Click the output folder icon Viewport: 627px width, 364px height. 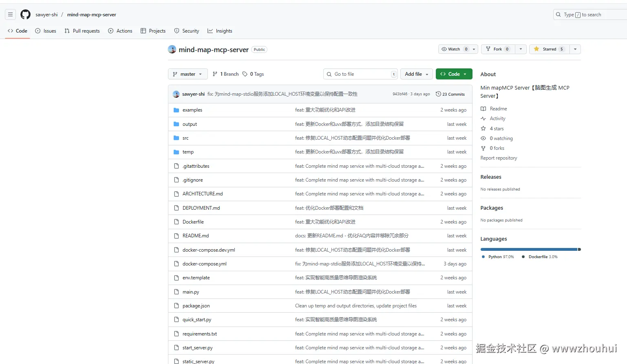177,124
